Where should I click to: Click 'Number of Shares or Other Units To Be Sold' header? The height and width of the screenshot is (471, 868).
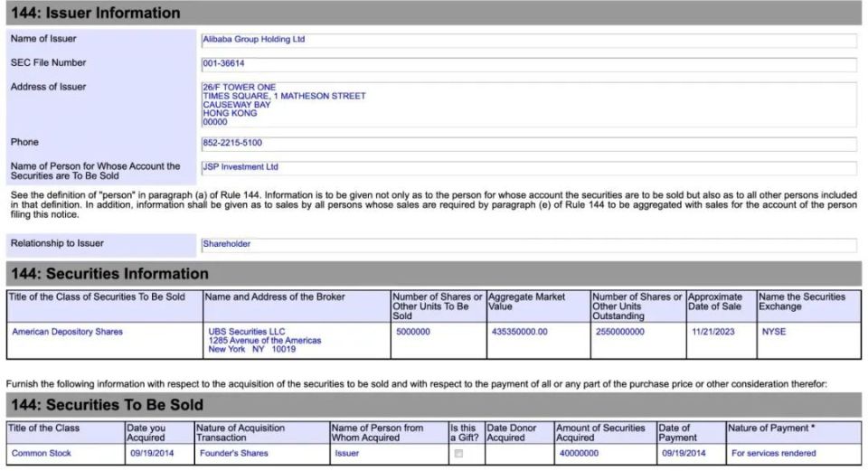pos(438,306)
